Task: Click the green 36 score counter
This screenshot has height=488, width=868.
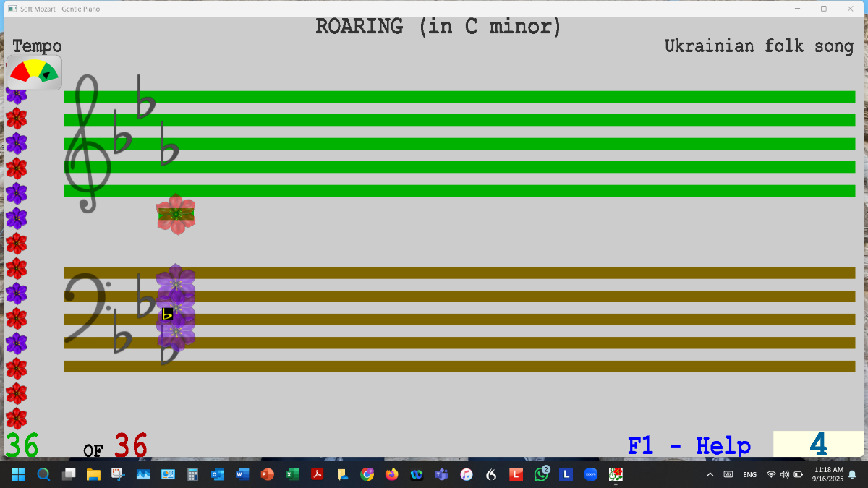Action: (22, 445)
